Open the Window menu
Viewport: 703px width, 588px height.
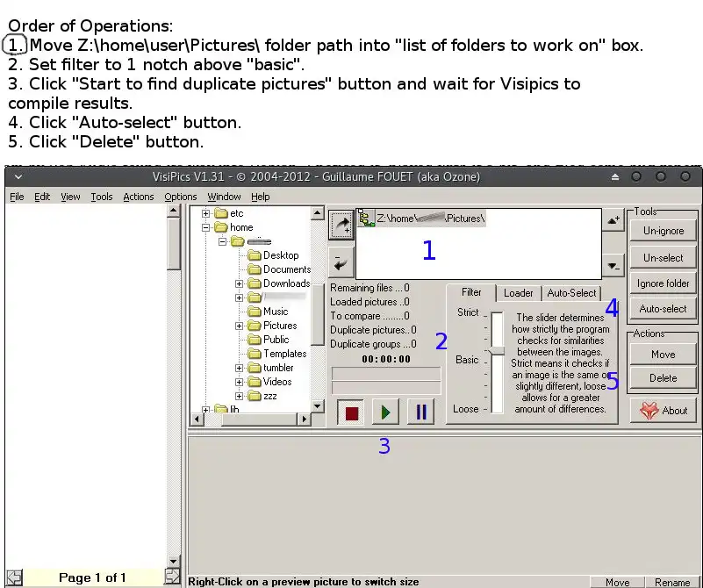(224, 197)
